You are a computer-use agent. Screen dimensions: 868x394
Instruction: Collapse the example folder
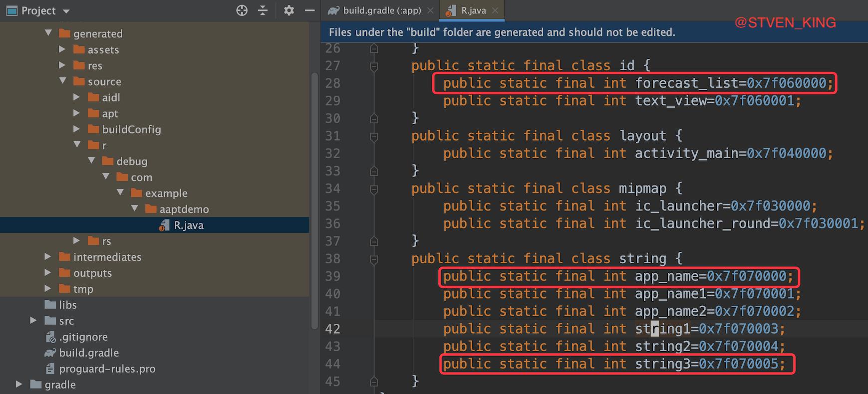pos(121,193)
